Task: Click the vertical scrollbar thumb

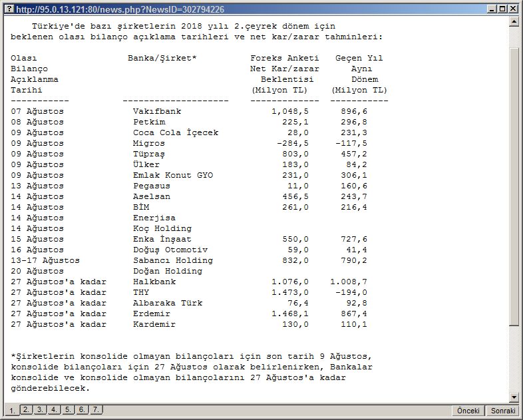Action: (x=514, y=187)
